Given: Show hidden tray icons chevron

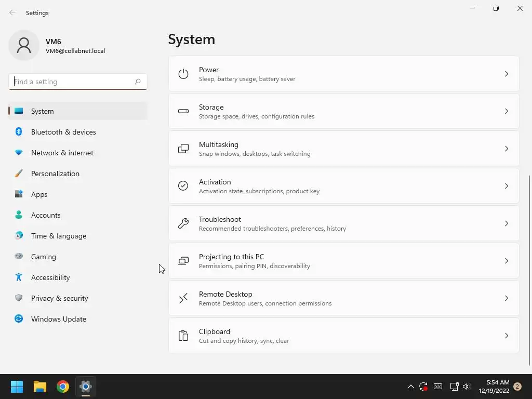Looking at the screenshot, I should pos(410,387).
